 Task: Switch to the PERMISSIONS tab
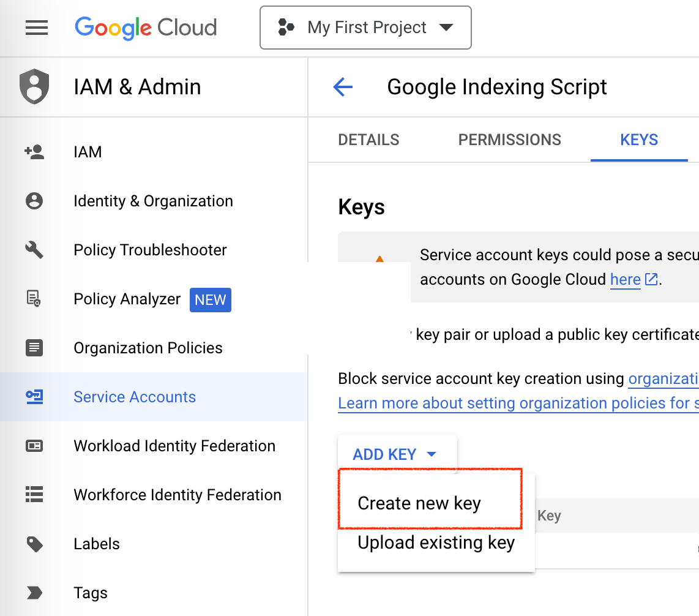pos(509,140)
